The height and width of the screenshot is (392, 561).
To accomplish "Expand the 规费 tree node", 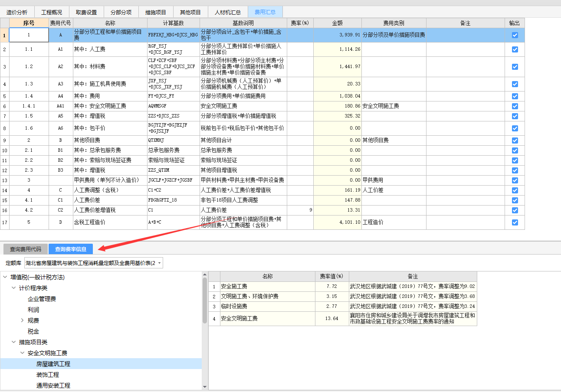I will point(22,320).
